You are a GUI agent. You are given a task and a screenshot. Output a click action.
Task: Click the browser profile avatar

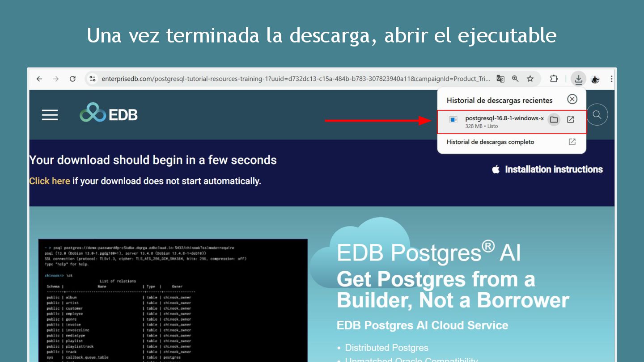point(595,79)
